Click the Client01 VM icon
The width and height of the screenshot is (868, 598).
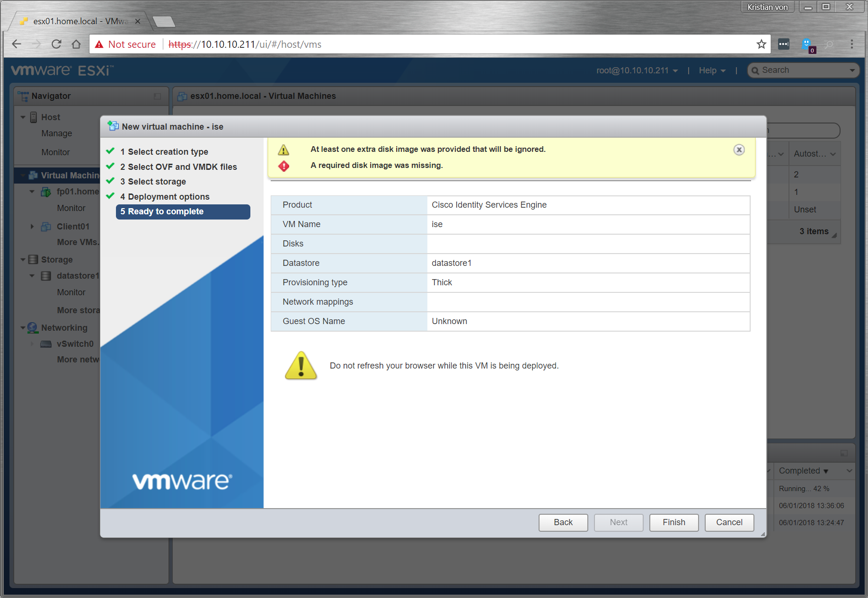(x=46, y=227)
